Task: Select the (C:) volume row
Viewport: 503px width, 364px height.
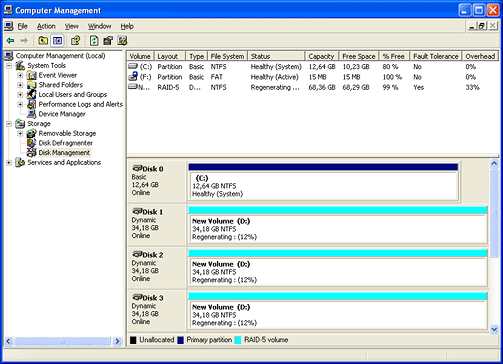Action: 313,67
